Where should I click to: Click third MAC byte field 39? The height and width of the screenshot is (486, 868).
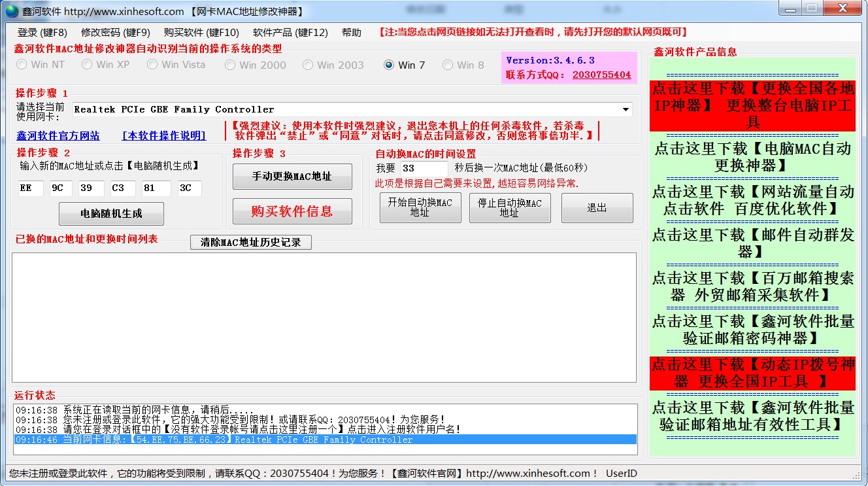91,188
